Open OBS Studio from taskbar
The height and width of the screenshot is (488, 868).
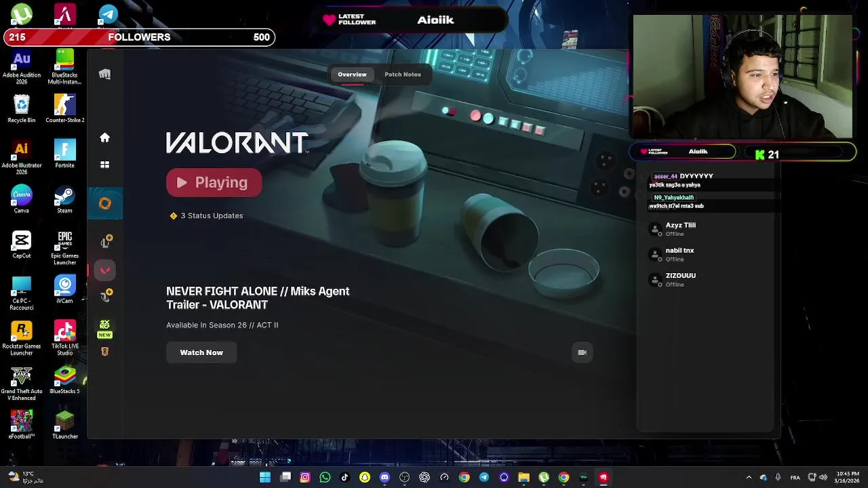[404, 477]
